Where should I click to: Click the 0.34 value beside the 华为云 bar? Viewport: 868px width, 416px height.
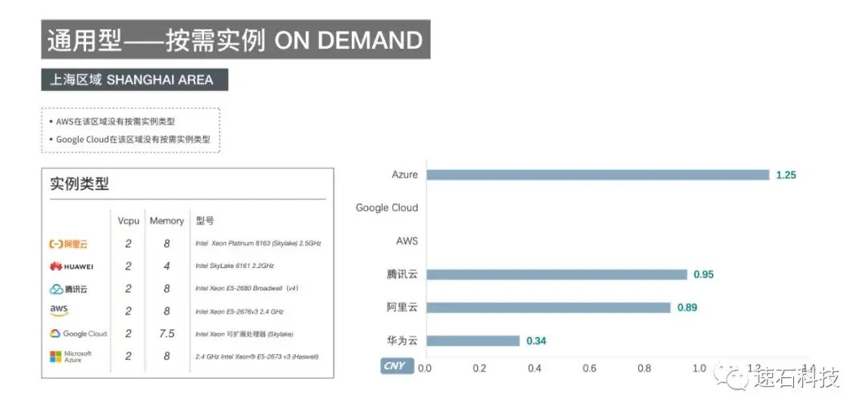(536, 341)
